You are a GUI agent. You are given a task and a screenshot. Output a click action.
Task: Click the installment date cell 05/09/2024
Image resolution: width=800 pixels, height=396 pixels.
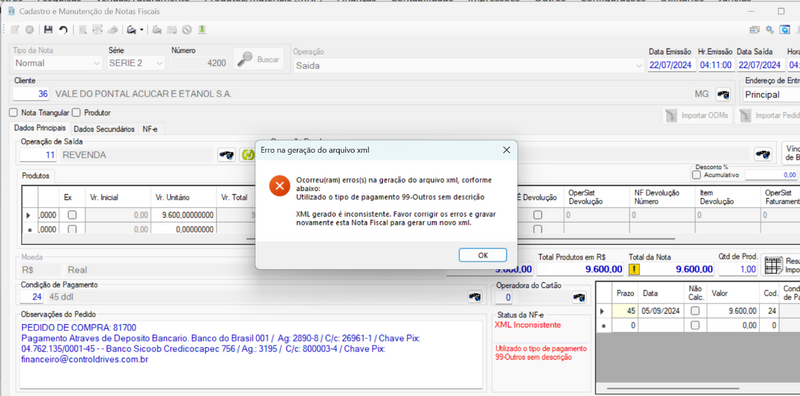point(661,310)
